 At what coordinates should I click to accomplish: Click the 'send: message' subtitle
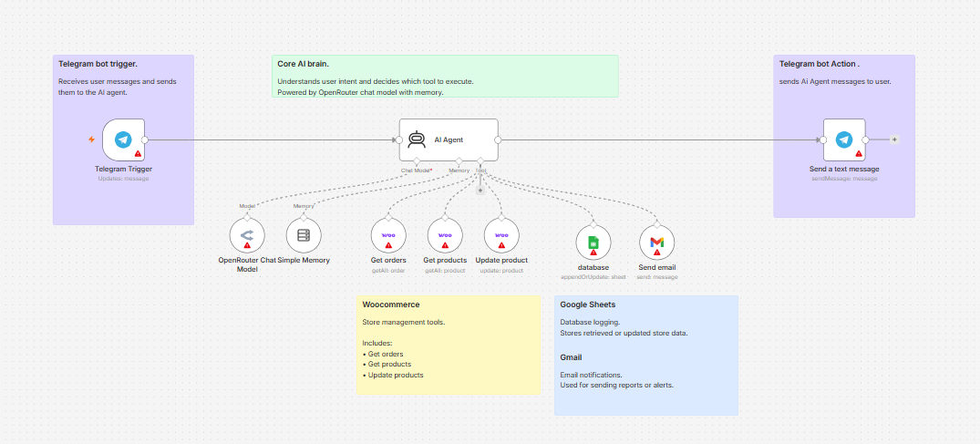pyautogui.click(x=657, y=276)
